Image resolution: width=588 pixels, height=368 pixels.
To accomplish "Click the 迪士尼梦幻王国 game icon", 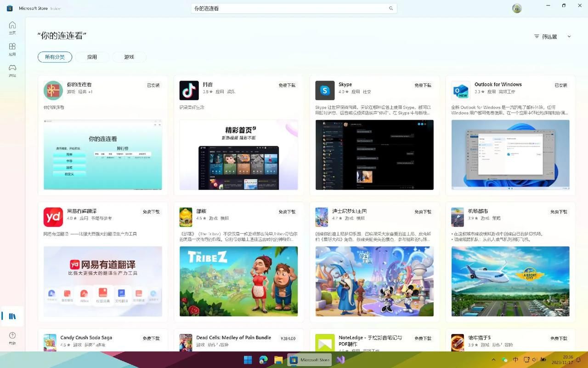I will [322, 217].
